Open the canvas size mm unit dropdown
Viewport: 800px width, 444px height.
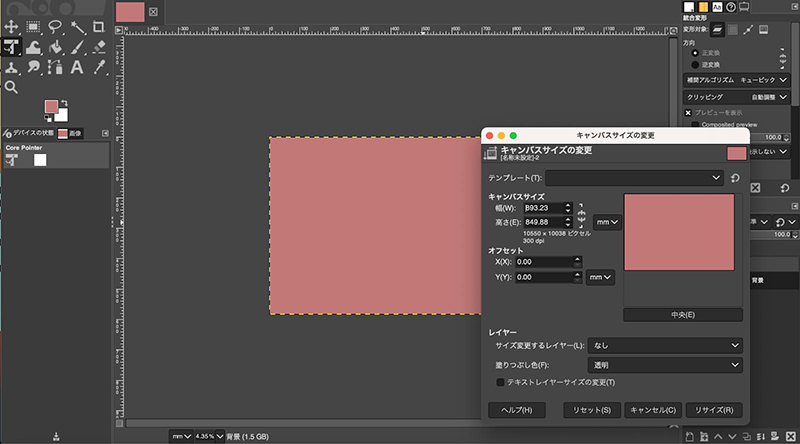pos(607,222)
